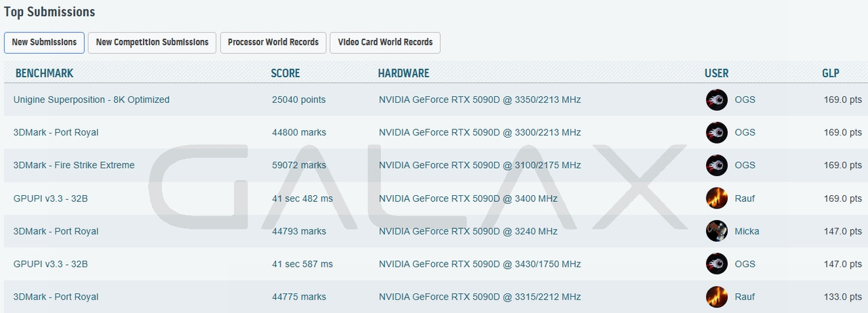The width and height of the screenshot is (868, 313).
Task: Select the New Submissions tab
Action: (44, 43)
